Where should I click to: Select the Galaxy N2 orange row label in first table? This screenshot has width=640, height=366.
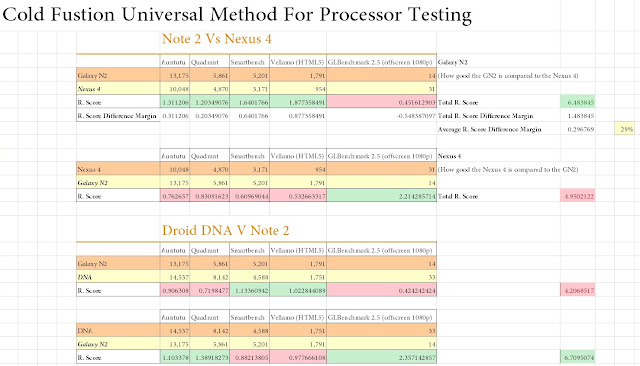coord(118,75)
